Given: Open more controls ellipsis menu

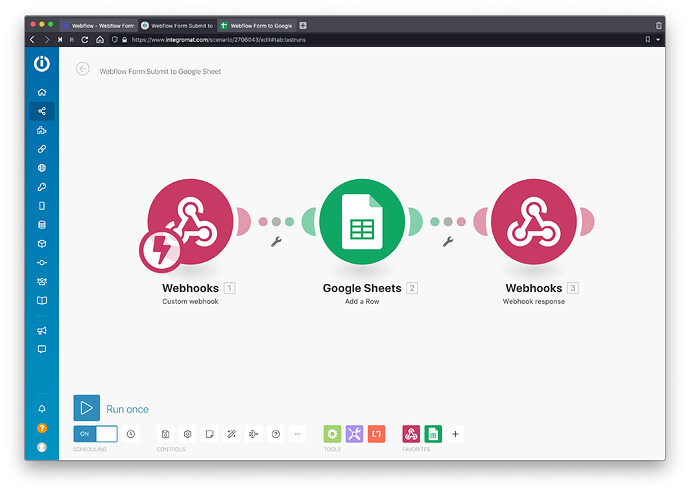Looking at the screenshot, I should pyautogui.click(x=297, y=434).
